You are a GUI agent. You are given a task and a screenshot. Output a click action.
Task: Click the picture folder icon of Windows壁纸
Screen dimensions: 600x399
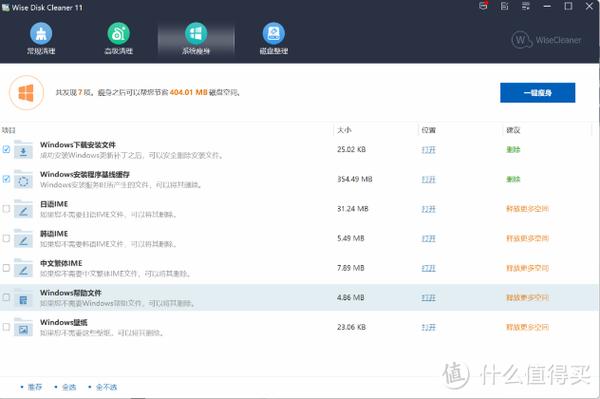[23, 327]
